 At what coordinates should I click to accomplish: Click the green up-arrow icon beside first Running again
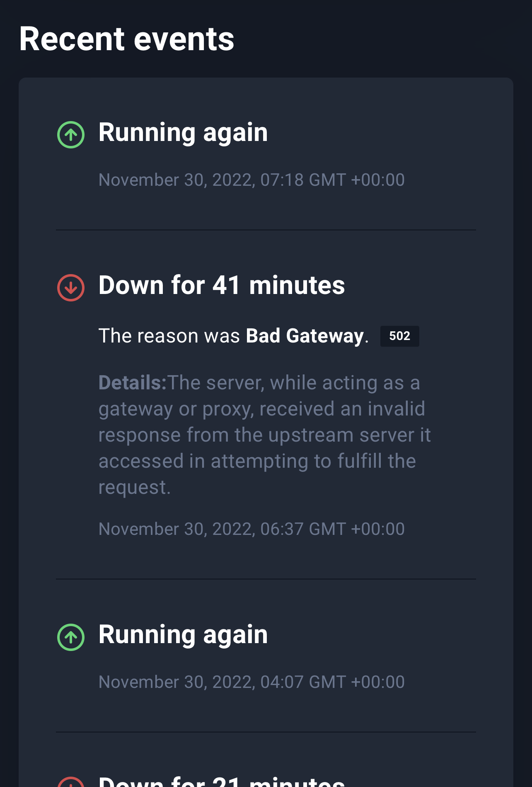tap(70, 134)
